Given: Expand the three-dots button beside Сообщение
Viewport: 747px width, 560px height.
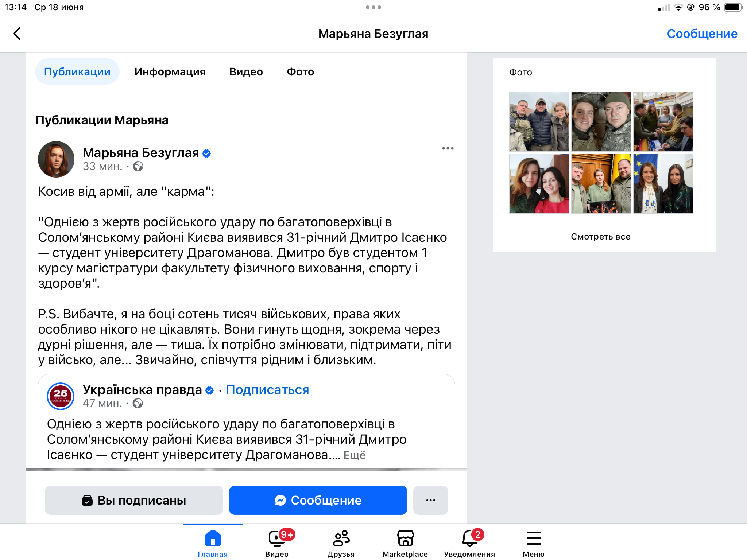Looking at the screenshot, I should coord(430,500).
